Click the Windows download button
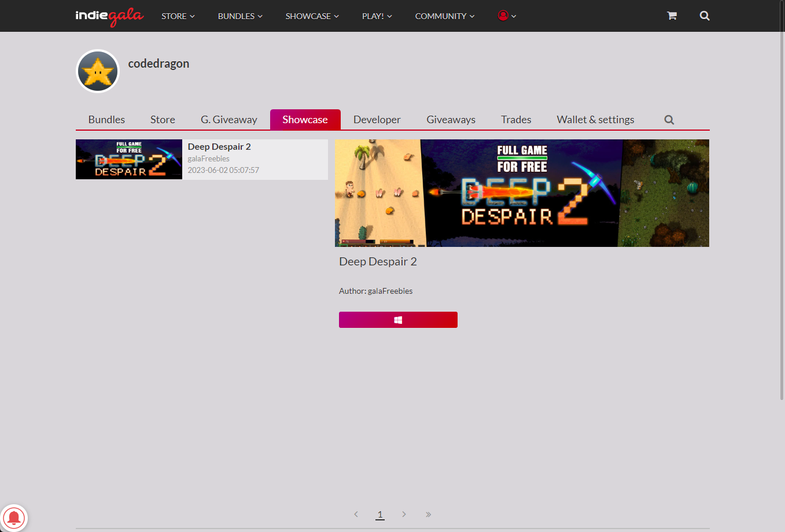785x532 pixels. point(398,320)
